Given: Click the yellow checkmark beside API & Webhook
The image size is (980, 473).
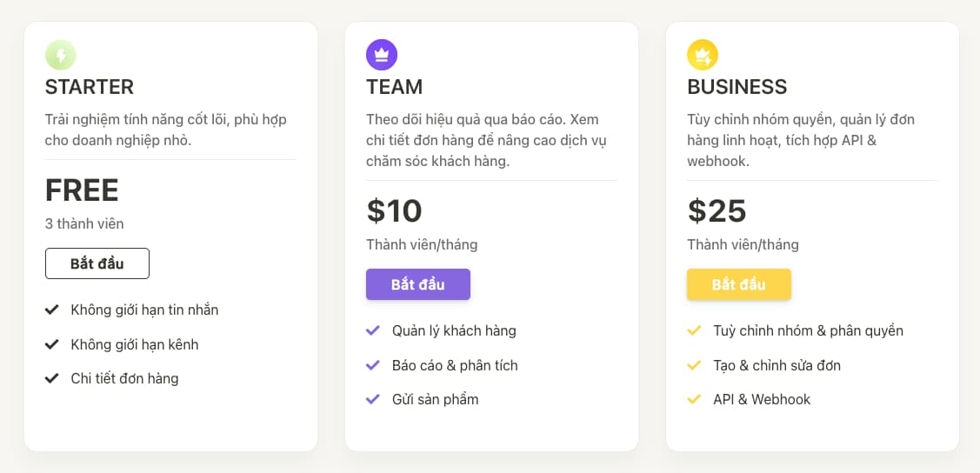Looking at the screenshot, I should pyautogui.click(x=694, y=398).
